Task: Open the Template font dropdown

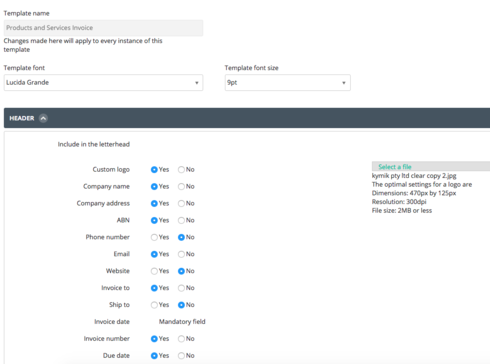Action: (103, 83)
